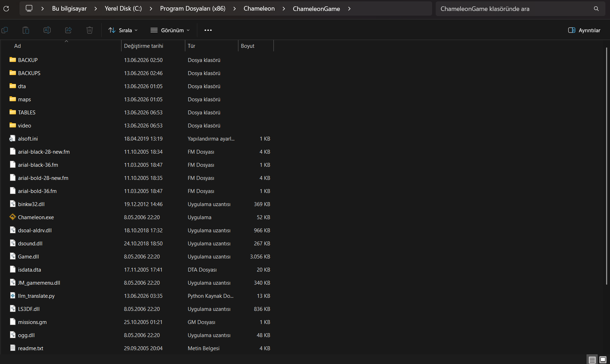
Task: Refresh the folder view
Action: click(x=6, y=8)
